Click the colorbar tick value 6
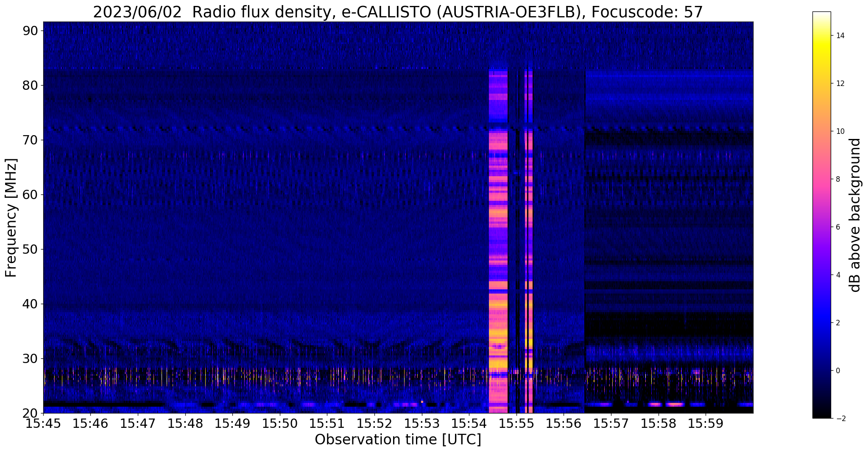The image size is (868, 452). (x=837, y=227)
